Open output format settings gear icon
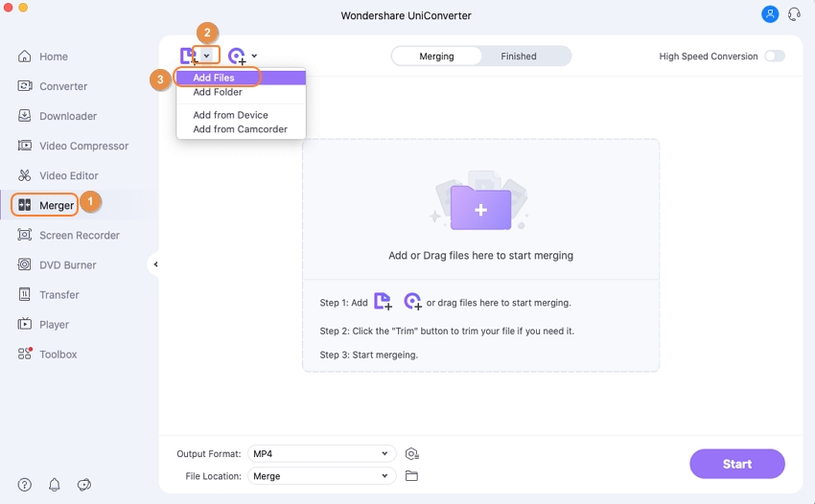This screenshot has width=815, height=504. click(412, 454)
